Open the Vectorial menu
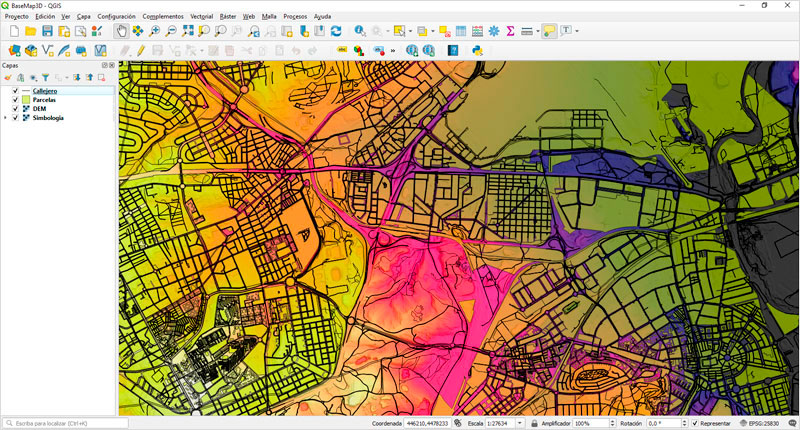Screen dimensions: 800x430 pos(201,17)
